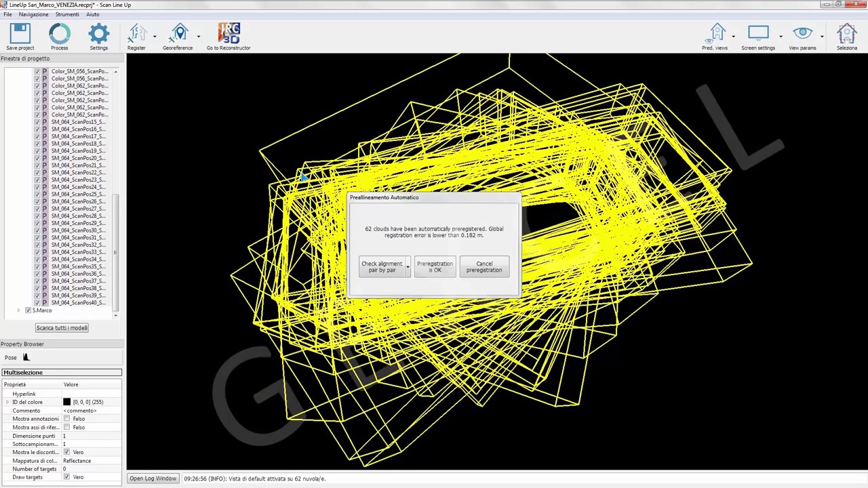Click point cloud icon of SM_064_ScanPos40
Viewport: 868px width, 488px height.
click(x=45, y=302)
